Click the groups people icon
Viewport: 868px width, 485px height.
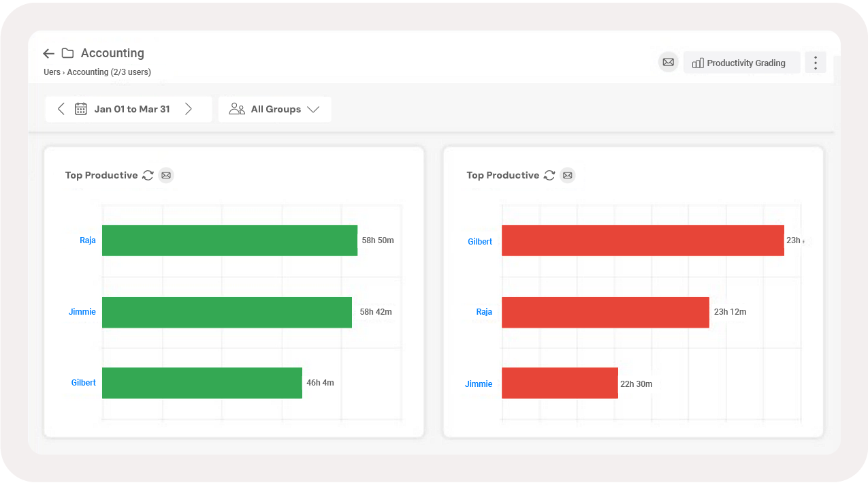237,109
